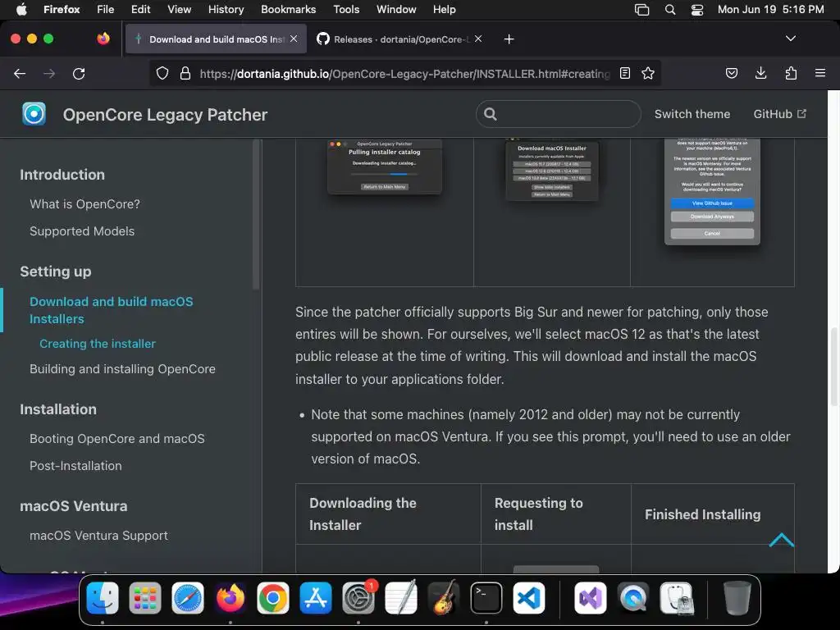Open the Bookmarks menu
Viewport: 840px width, 630px height.
(x=288, y=9)
